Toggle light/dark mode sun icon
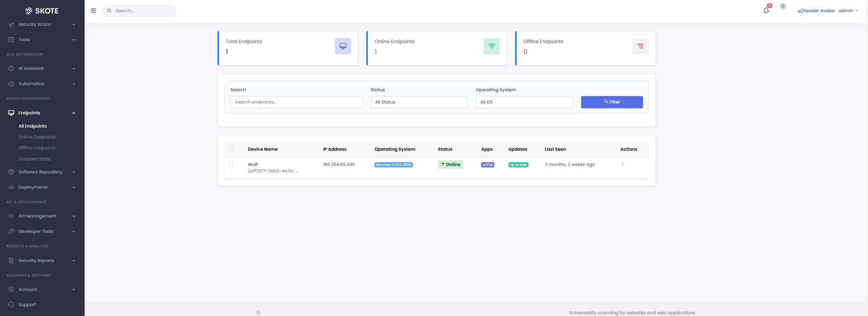Image resolution: width=868 pixels, height=316 pixels. [x=783, y=6]
